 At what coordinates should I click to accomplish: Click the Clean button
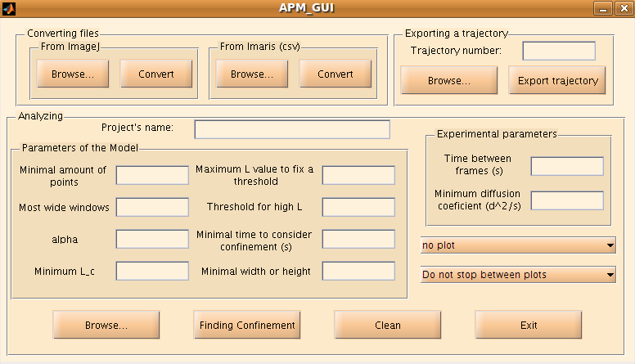(388, 325)
